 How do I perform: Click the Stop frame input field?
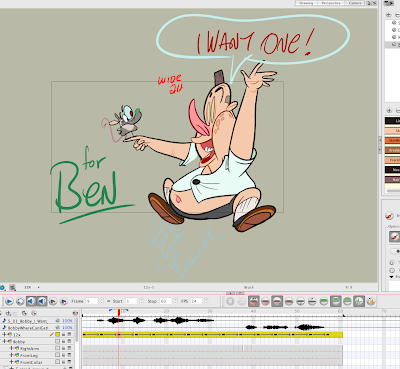(166, 301)
